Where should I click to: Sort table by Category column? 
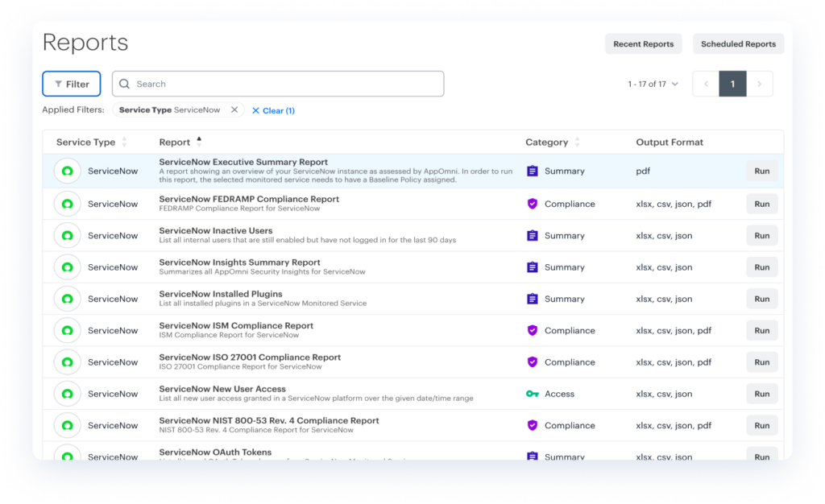coord(577,143)
